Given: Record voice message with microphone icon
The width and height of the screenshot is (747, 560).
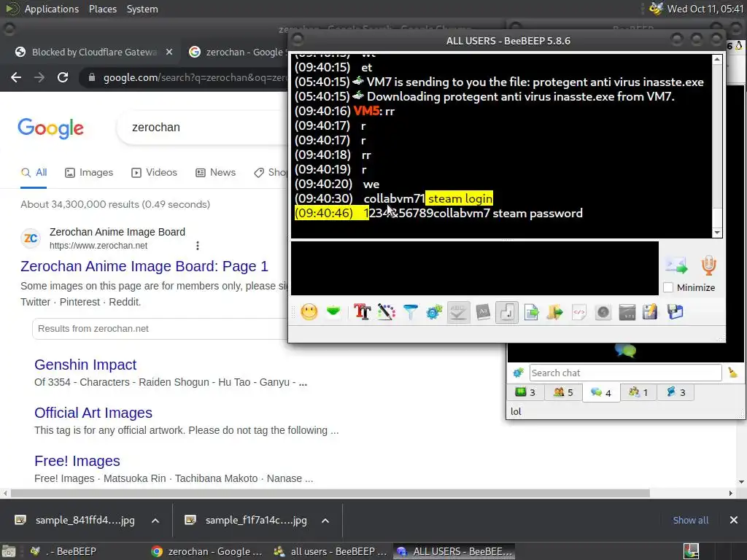Looking at the screenshot, I should [708, 265].
